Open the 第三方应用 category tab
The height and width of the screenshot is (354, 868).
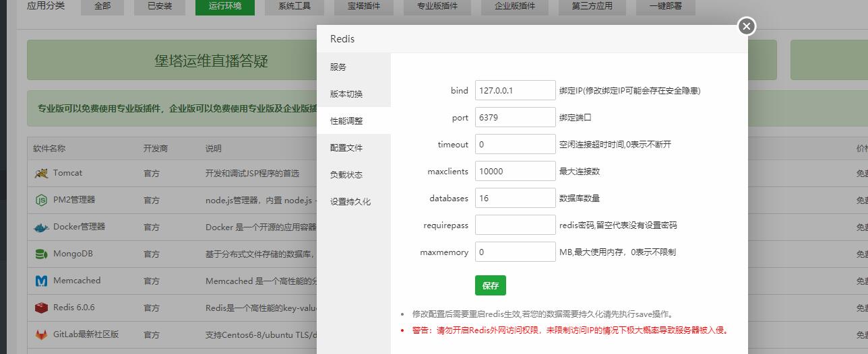pos(592,6)
